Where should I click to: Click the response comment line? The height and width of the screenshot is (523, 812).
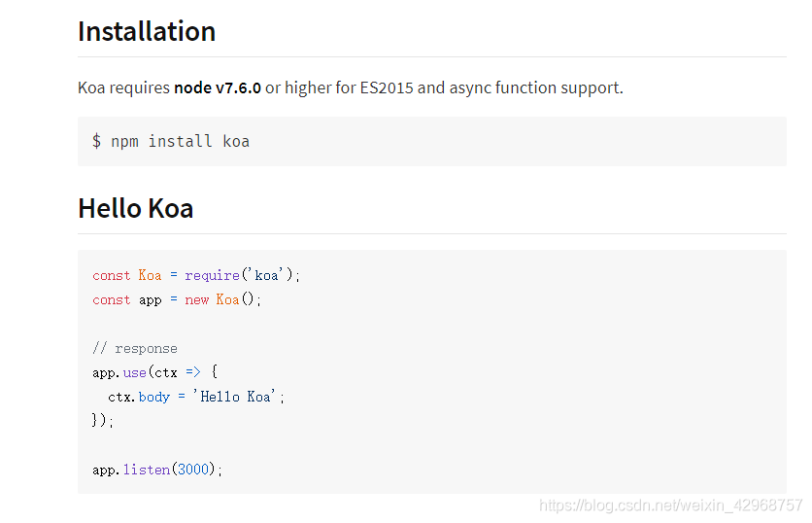tap(135, 348)
